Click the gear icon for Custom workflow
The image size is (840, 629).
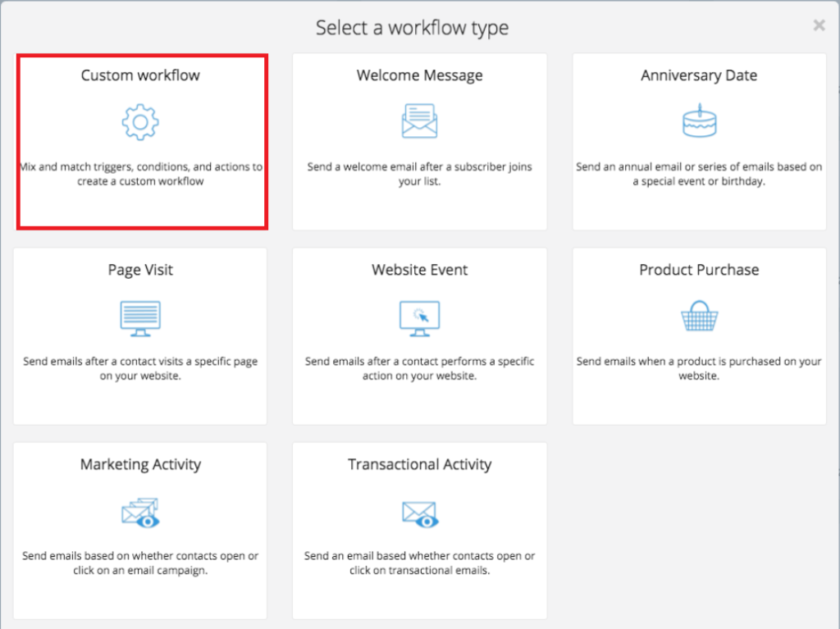(x=140, y=122)
